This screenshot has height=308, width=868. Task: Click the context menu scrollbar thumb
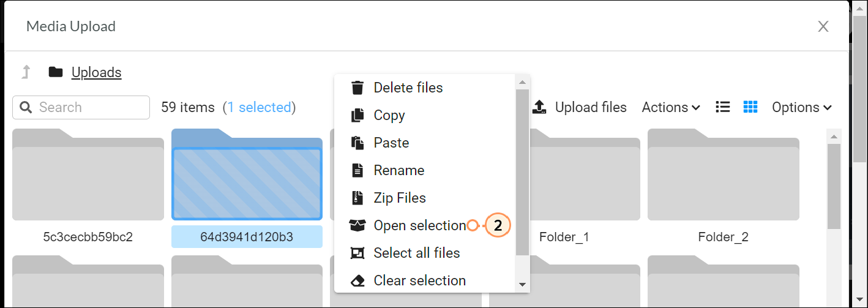[522, 172]
